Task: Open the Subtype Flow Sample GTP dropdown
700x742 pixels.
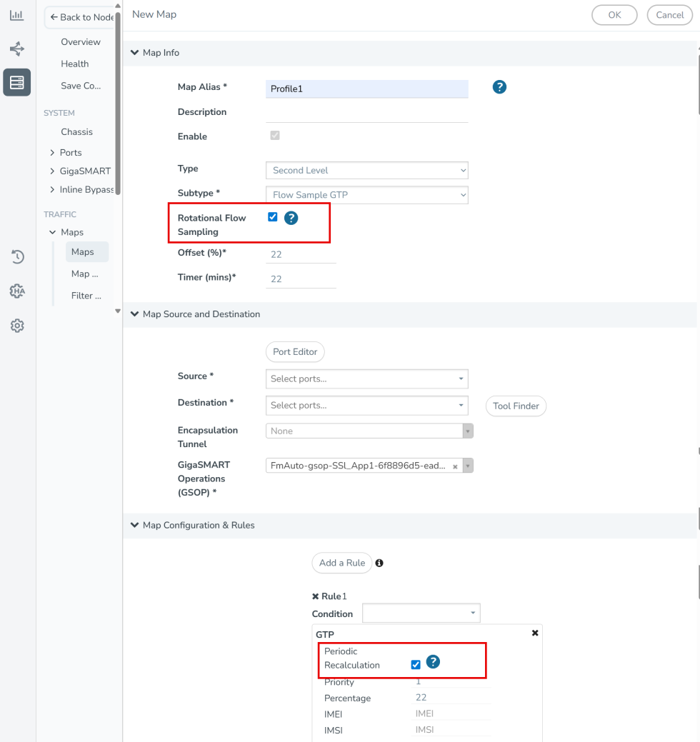Action: (x=366, y=194)
